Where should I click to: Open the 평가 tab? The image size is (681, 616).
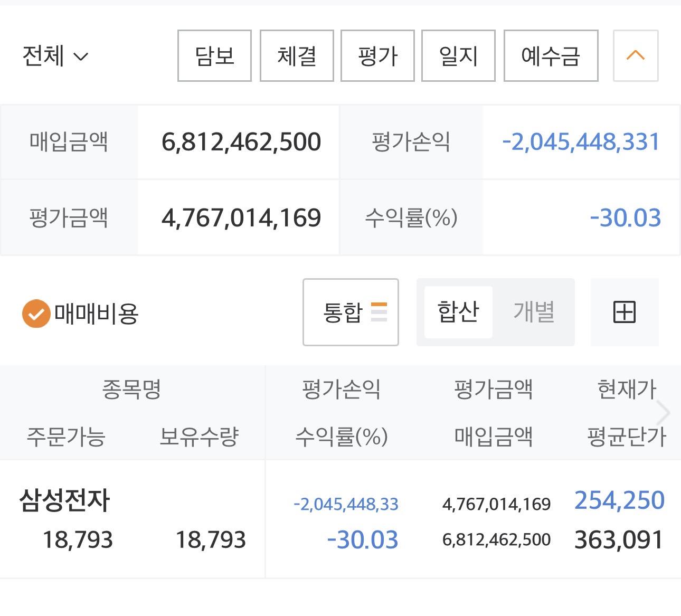377,56
